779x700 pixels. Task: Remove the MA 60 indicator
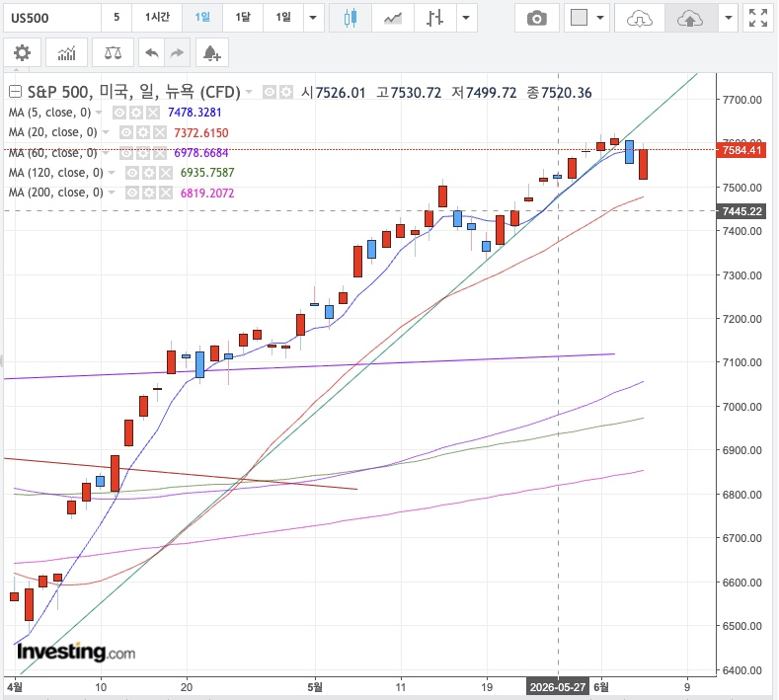(160, 153)
